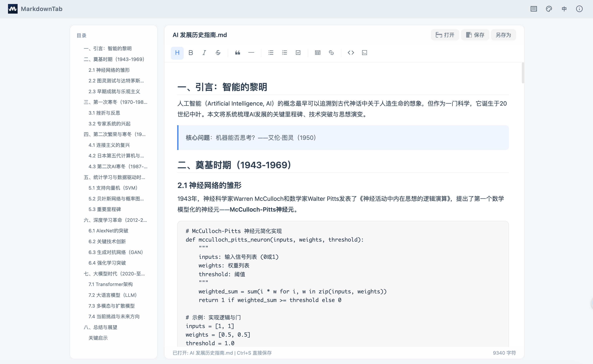Viewport: 593px width, 364px height.
Task: Jump to 7.4 当前挑战与未来方向
Action: [114, 317]
